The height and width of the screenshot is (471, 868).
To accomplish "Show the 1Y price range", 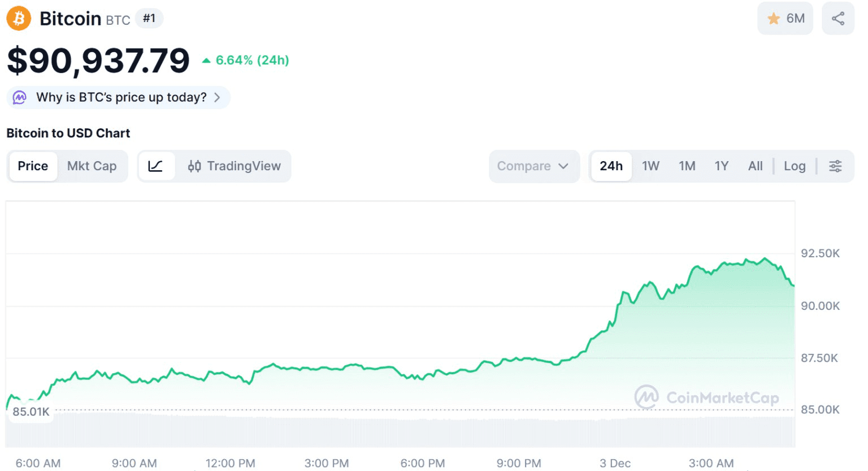I will click(x=721, y=166).
